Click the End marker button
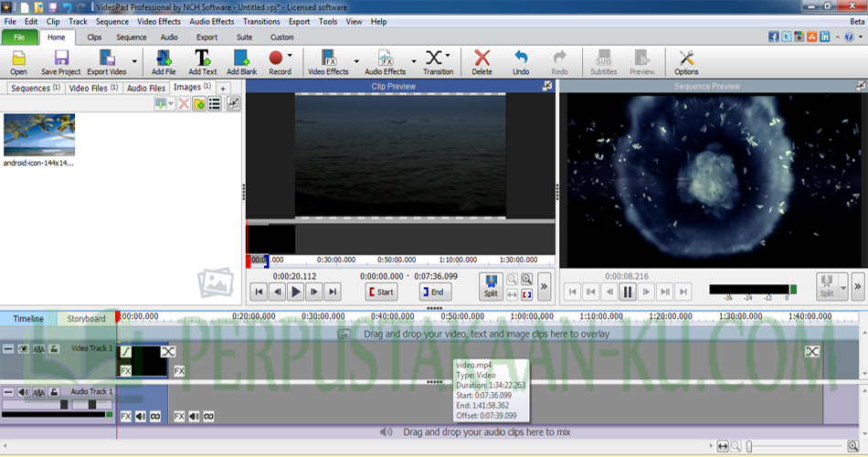 coord(435,292)
